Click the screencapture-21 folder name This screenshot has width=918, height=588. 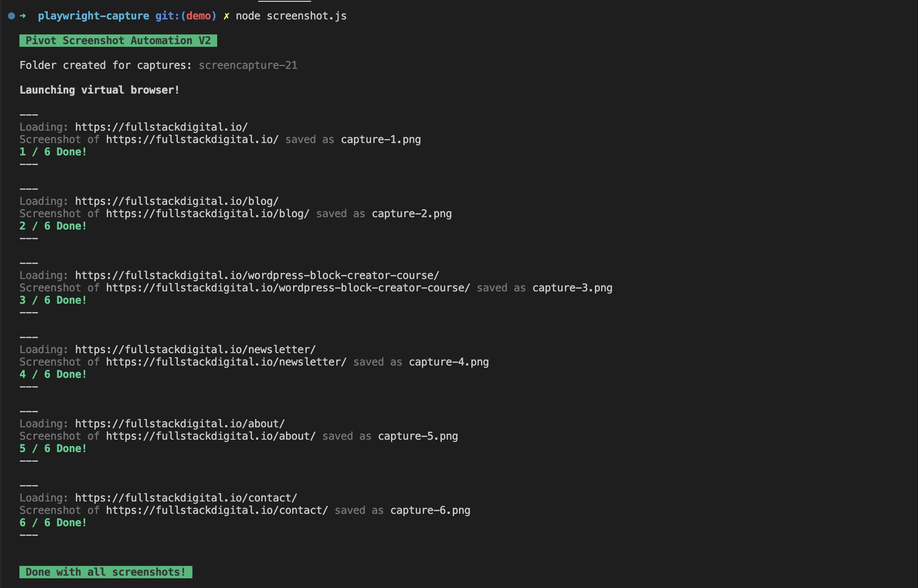pos(248,65)
